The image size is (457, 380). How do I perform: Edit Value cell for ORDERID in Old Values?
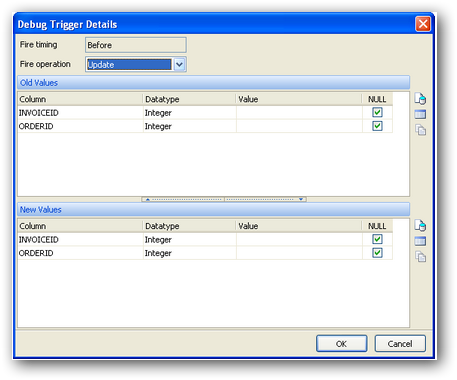(299, 126)
